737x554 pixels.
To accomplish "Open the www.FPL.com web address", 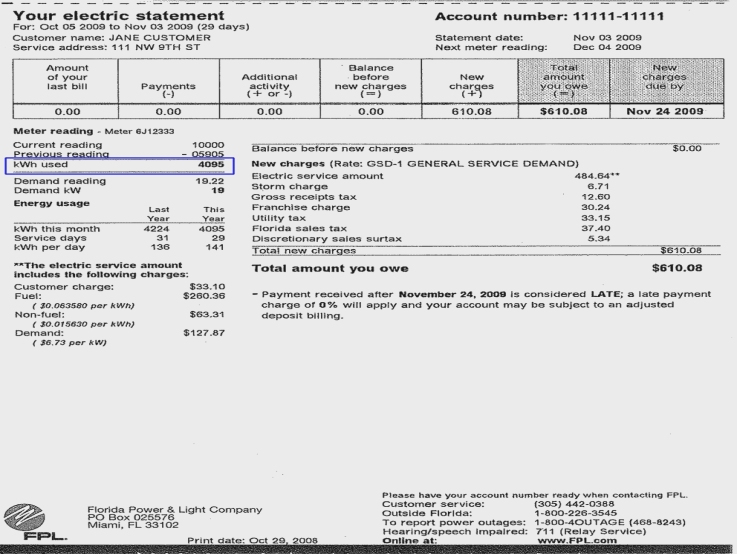I will tap(577, 540).
